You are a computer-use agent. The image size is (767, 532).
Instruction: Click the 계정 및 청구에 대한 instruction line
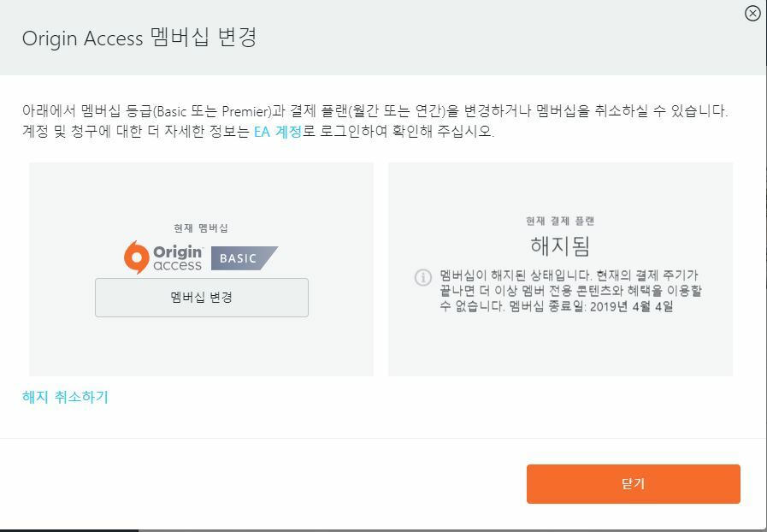coord(258,132)
